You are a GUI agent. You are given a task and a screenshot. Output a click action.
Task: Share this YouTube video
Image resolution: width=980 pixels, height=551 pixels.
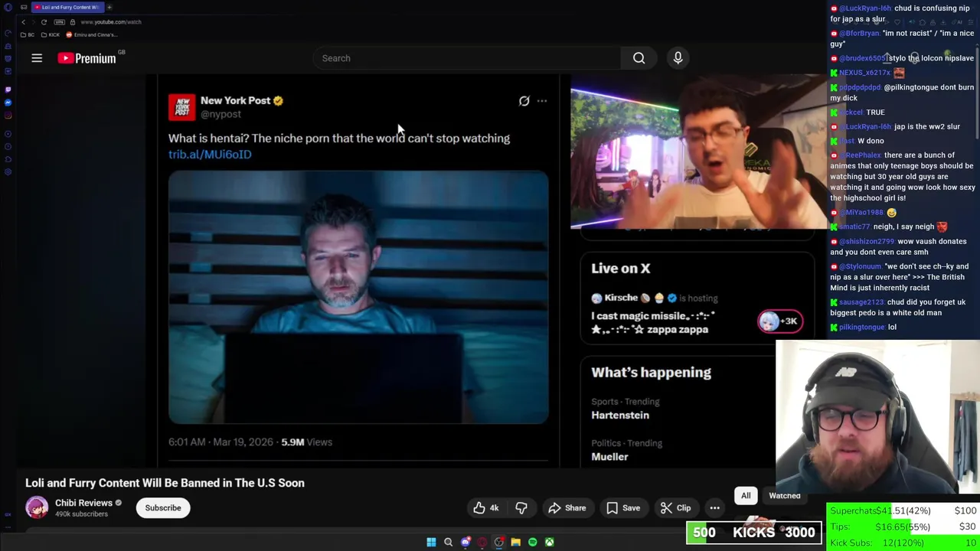567,508
